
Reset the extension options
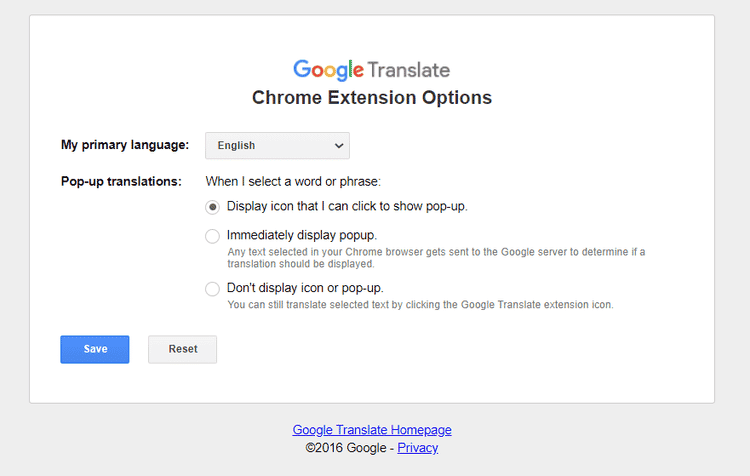pyautogui.click(x=182, y=349)
